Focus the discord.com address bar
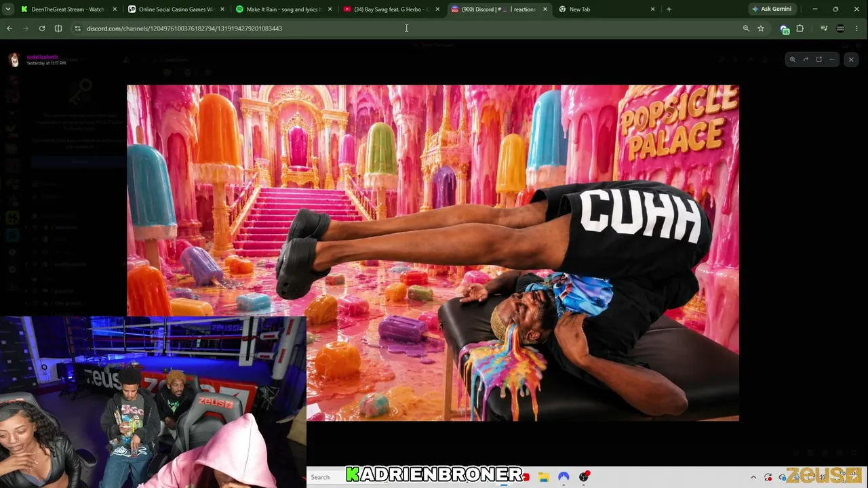This screenshot has height=488, width=868. (x=407, y=28)
